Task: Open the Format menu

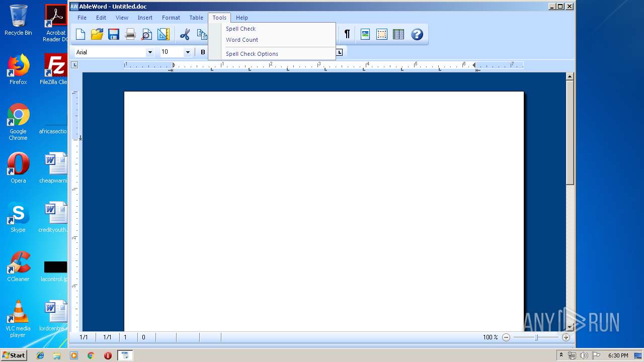Action: pyautogui.click(x=171, y=18)
